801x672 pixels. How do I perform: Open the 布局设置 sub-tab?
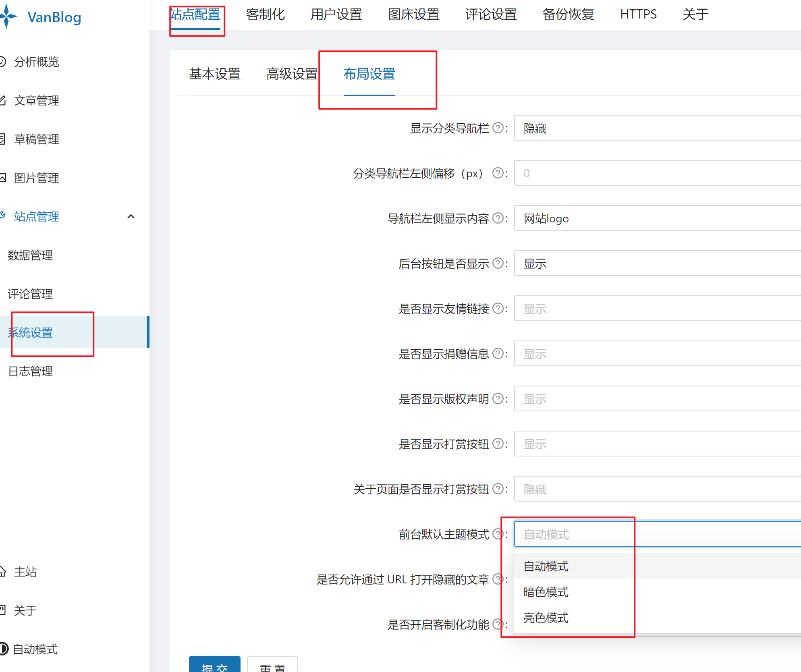369,74
